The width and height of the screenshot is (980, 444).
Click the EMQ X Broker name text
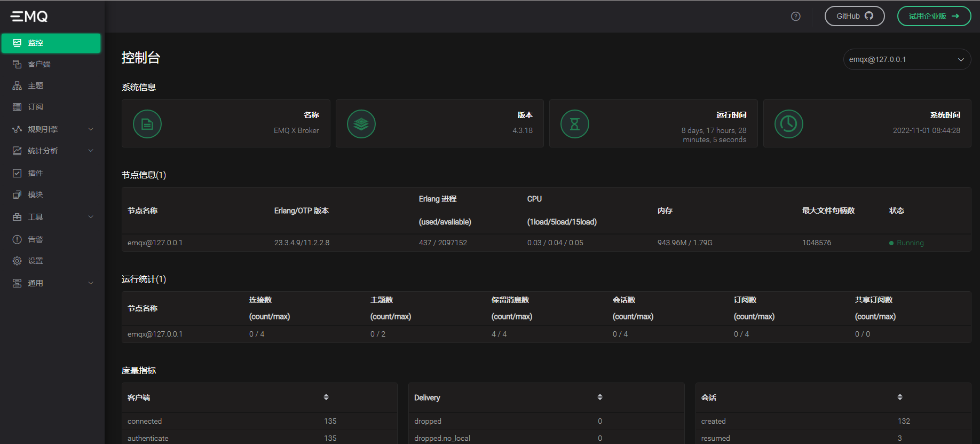296,130
